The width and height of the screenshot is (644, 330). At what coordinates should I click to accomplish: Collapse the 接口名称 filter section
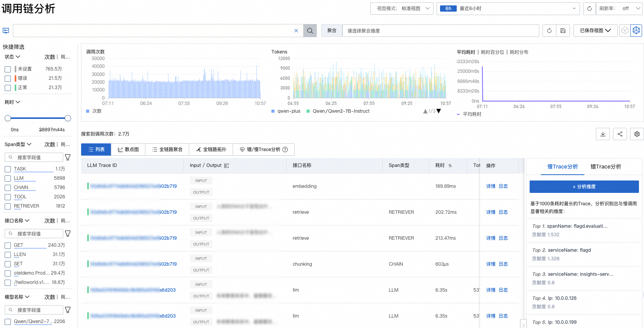[17, 221]
